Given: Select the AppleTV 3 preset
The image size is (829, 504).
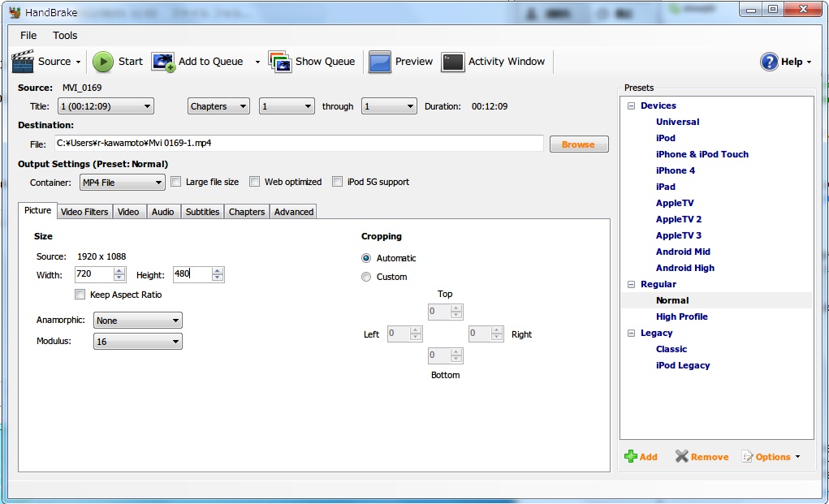Looking at the screenshot, I should pos(678,235).
